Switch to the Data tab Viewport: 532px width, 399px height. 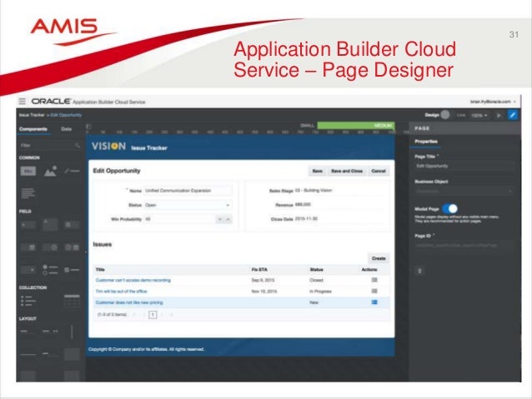(66, 129)
